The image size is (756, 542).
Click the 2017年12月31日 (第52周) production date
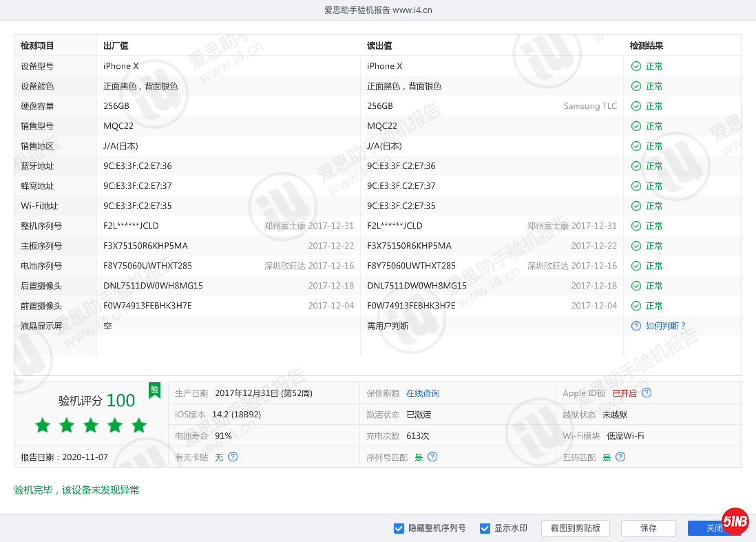point(264,393)
